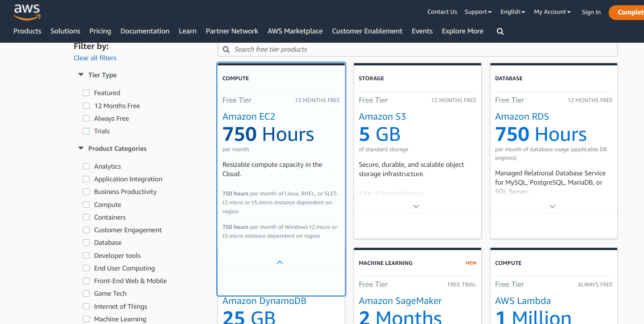This screenshot has height=324, width=644.
Task: Check the Containers category
Action: (86, 217)
